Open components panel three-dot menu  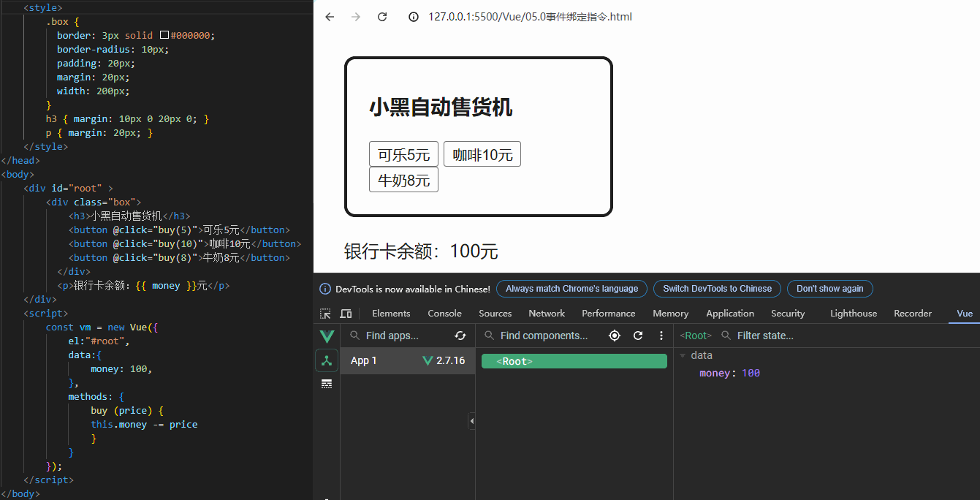661,336
